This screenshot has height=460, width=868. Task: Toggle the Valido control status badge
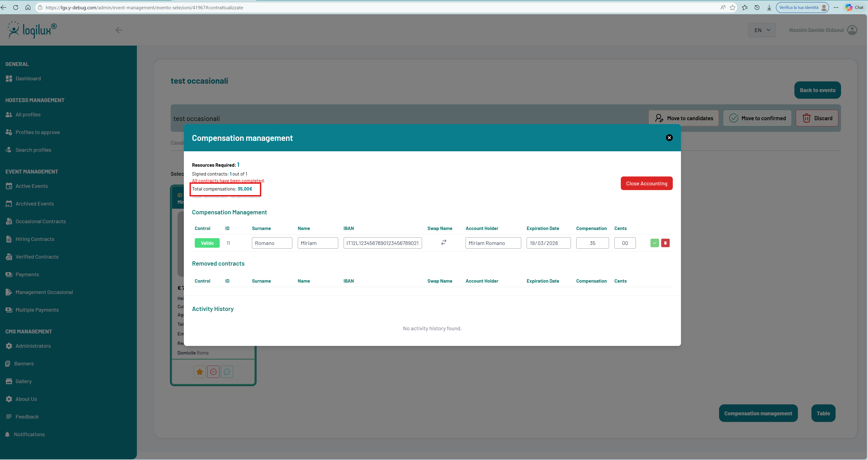point(207,243)
